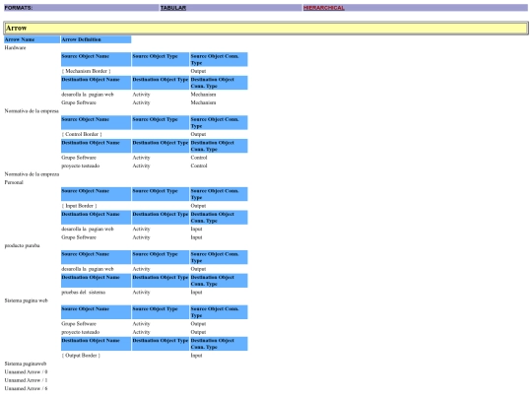Click Destination Object Conn. Type header under Sistema pagina web
The image size is (532, 399).
219,344
